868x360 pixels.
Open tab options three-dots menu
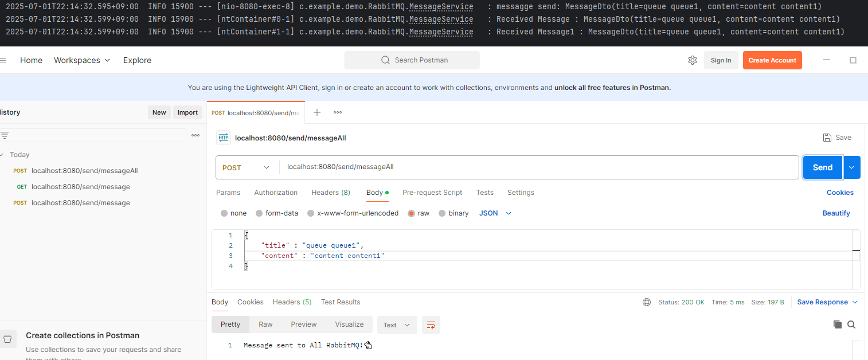(338, 112)
